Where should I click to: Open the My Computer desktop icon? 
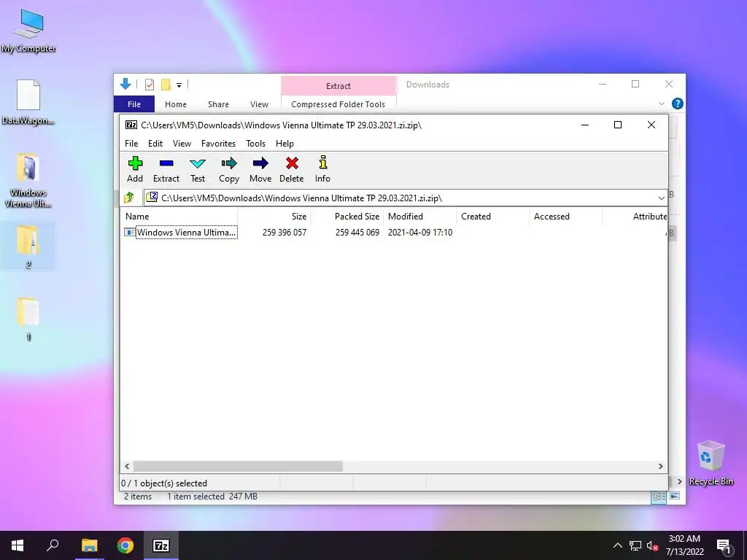click(x=28, y=31)
